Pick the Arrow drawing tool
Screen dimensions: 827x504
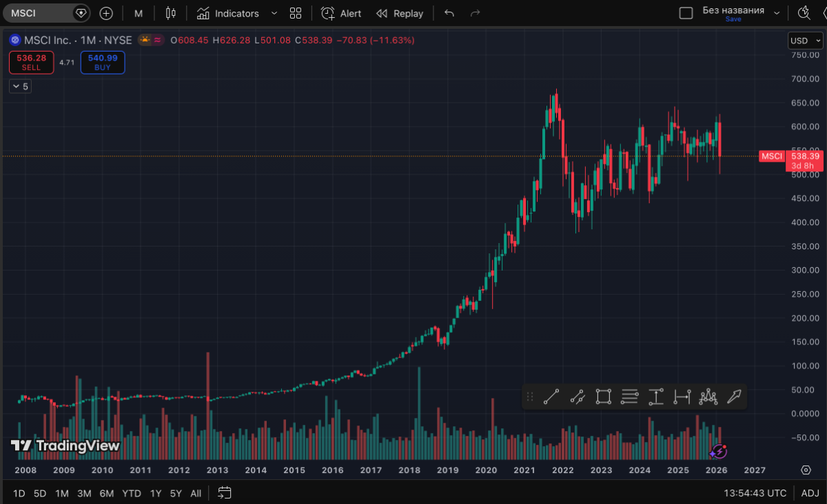click(x=734, y=397)
